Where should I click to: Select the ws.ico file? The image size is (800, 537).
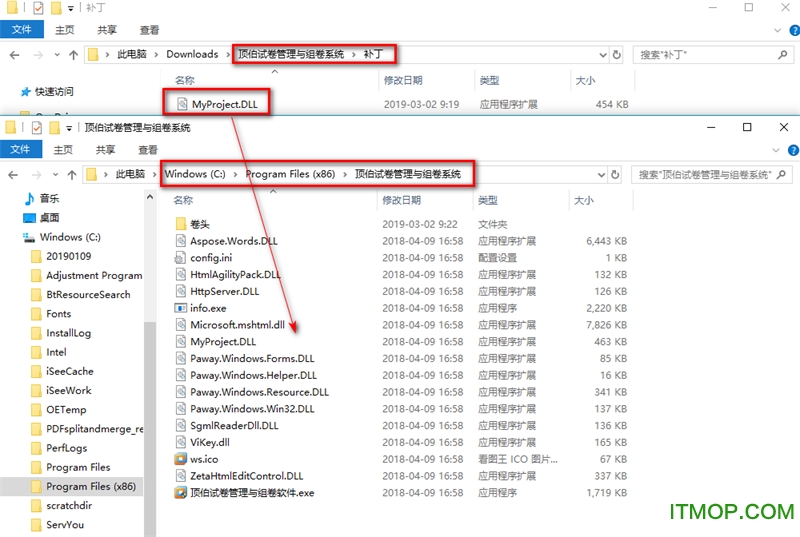(x=204, y=459)
